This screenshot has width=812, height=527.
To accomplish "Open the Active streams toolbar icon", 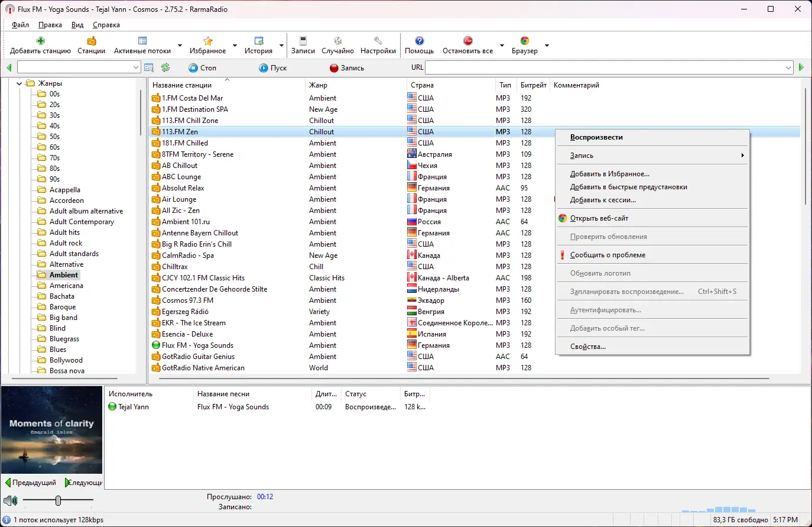I will coord(142,41).
